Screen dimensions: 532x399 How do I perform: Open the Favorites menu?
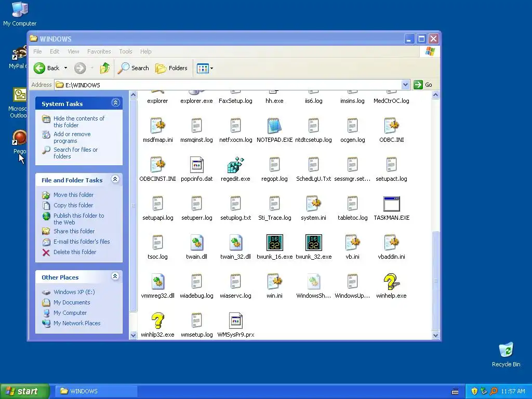click(99, 51)
